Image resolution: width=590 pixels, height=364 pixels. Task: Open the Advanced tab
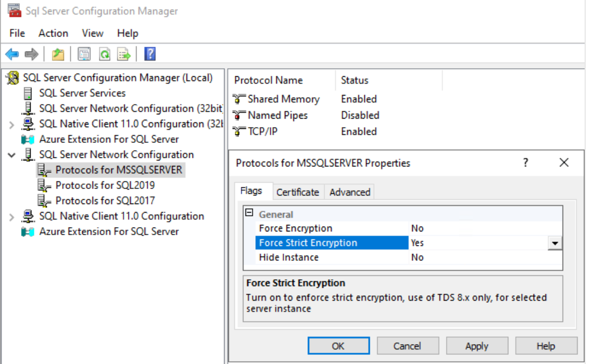point(349,192)
